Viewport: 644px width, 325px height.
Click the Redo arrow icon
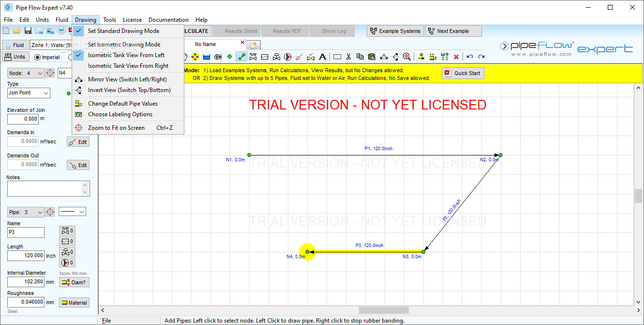[x=481, y=57]
